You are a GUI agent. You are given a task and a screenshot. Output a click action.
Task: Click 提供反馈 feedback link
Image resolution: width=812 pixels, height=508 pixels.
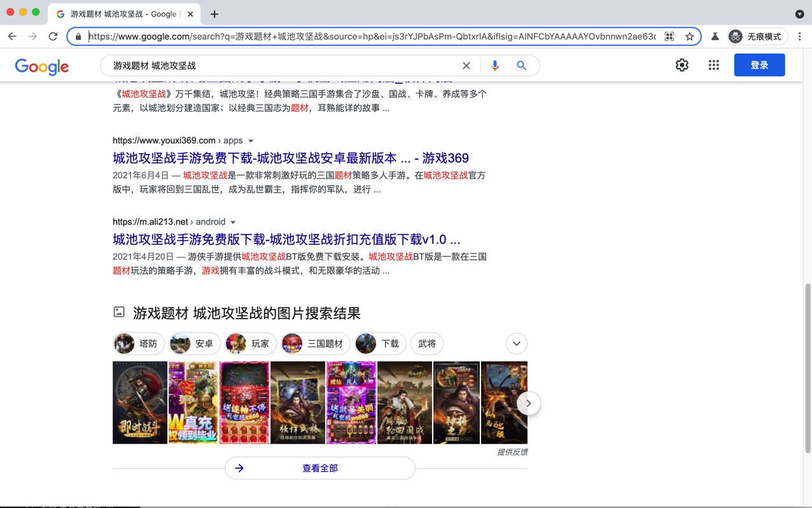click(x=512, y=452)
